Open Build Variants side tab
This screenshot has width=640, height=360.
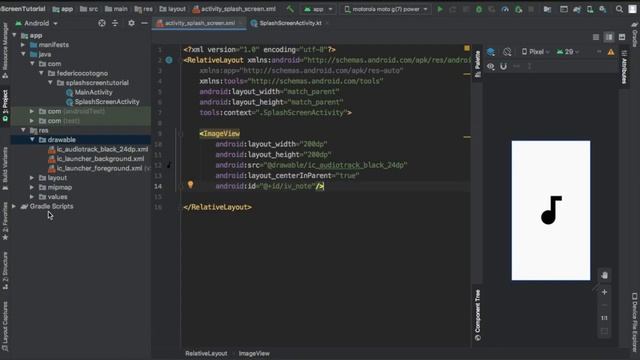(5, 168)
